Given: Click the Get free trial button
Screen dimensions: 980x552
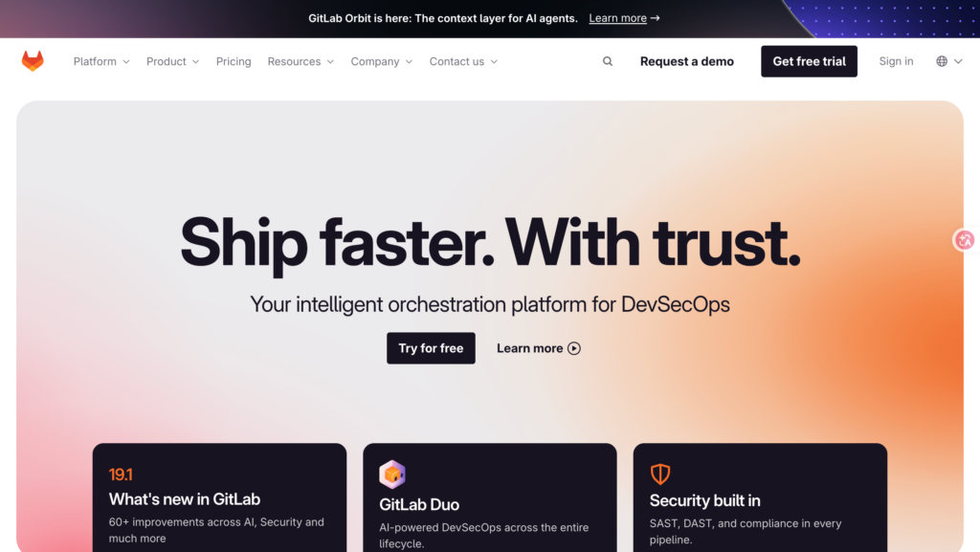Looking at the screenshot, I should 809,61.
